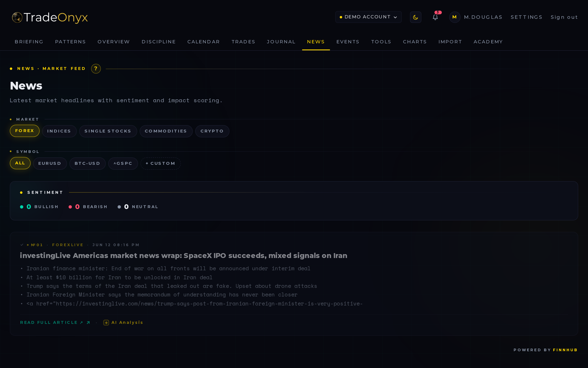Switch to the Charts tab
The height and width of the screenshot is (368, 588).
[x=415, y=42]
